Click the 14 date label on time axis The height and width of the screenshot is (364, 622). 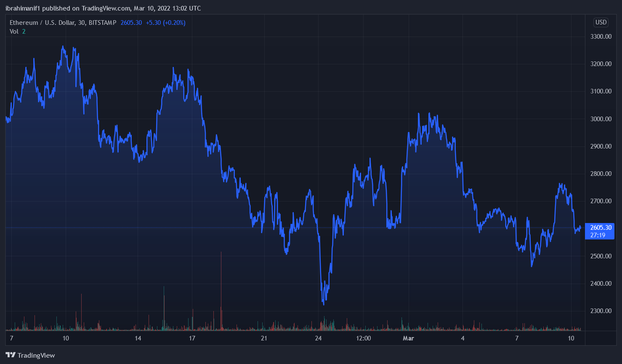pos(138,338)
